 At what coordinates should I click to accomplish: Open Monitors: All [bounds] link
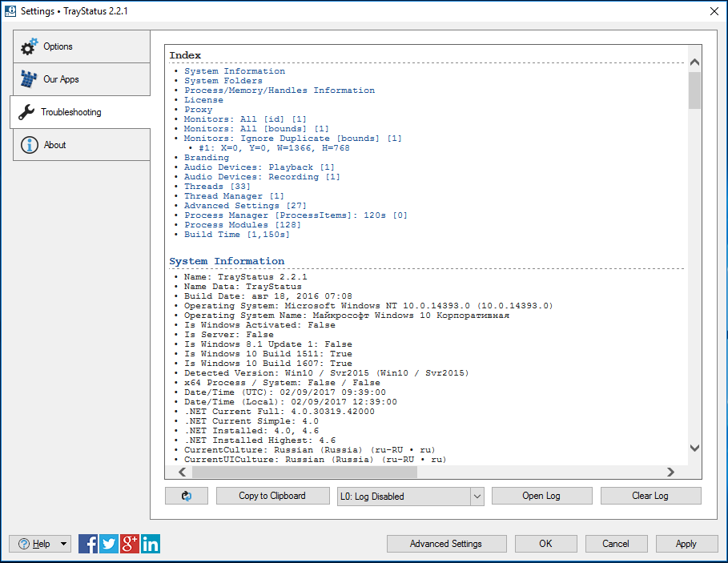[256, 129]
